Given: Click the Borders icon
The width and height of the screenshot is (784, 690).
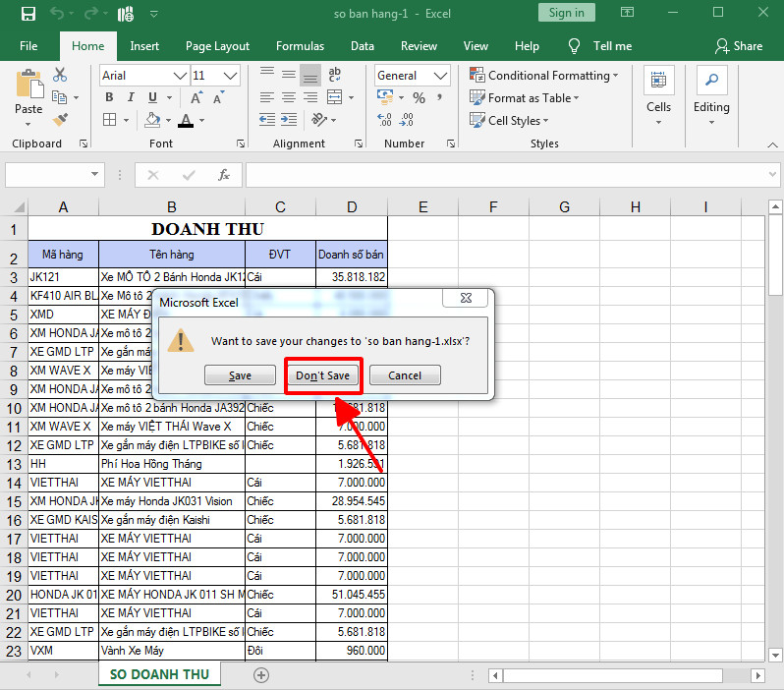Looking at the screenshot, I should click(x=109, y=120).
